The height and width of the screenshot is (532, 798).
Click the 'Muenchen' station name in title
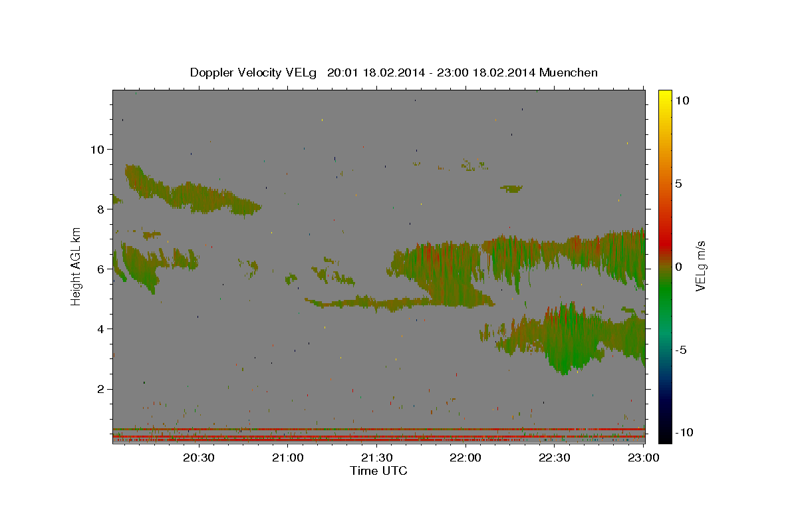point(569,72)
